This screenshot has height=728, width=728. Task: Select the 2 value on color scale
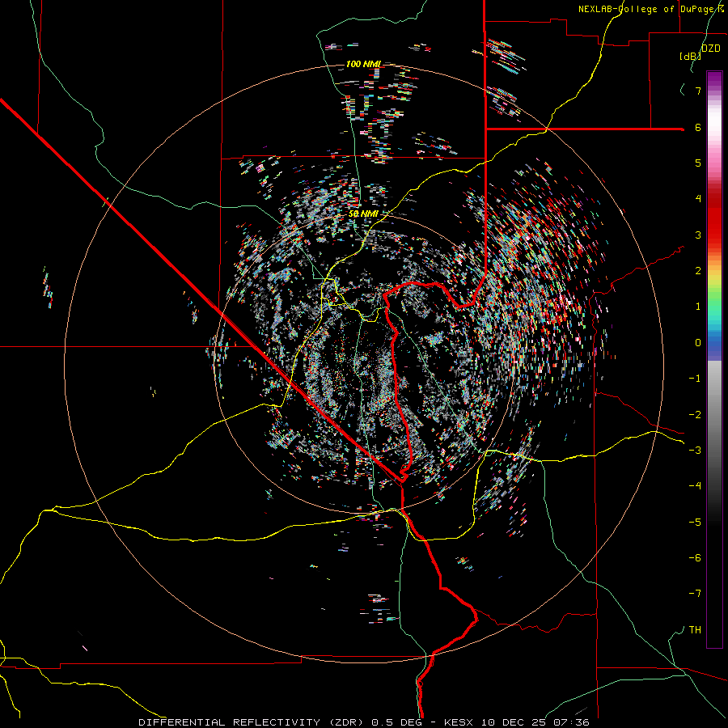coord(698,271)
